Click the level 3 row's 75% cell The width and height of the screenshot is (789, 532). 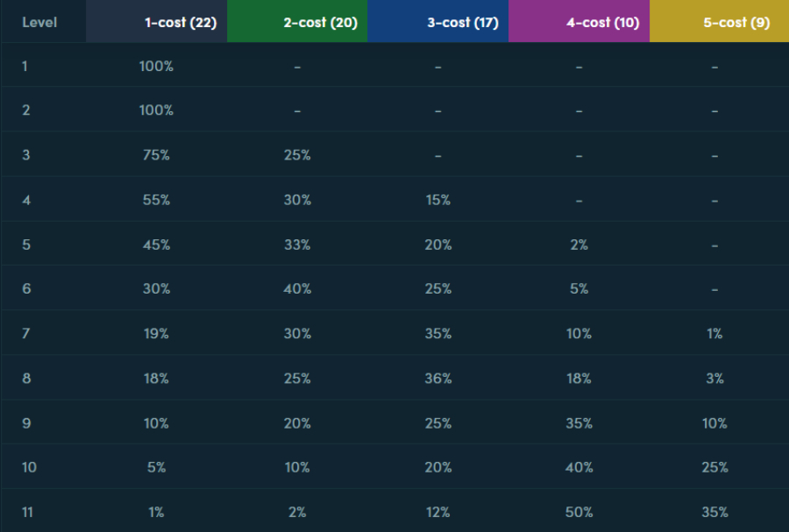[156, 155]
